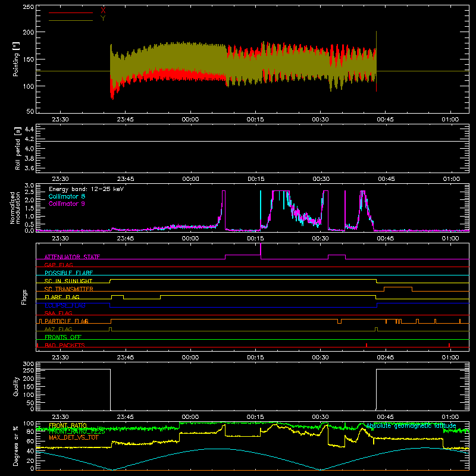Click the SC_IN_SUNLIGHT label
Image resolution: width=476 pixels, height=476 pixels.
click(68, 281)
